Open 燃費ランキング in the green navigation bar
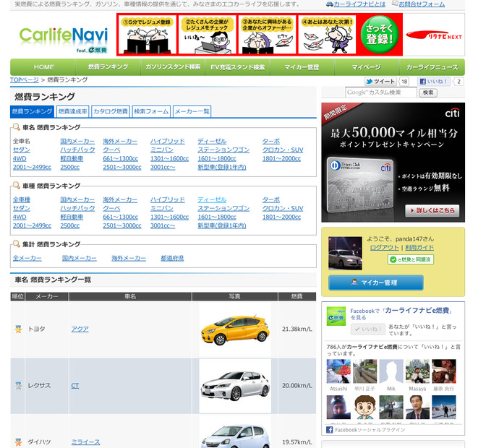This screenshot has height=448, width=478. point(108,67)
